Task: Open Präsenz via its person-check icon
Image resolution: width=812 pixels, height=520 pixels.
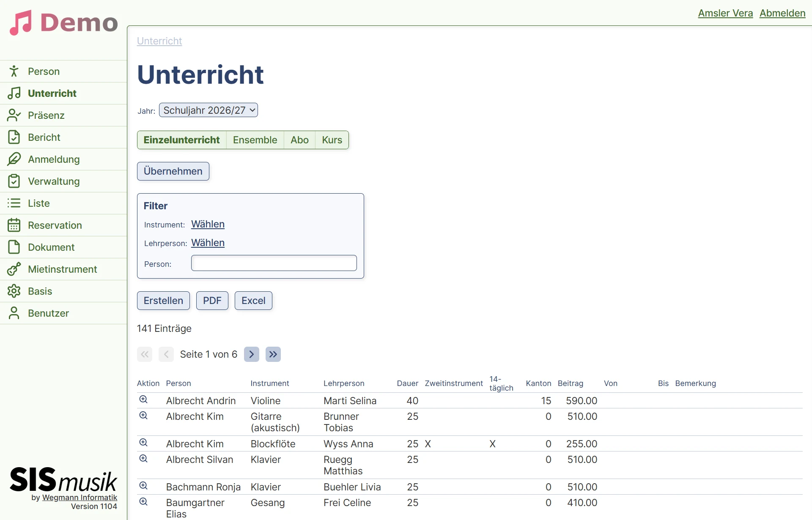Action: pos(14,115)
